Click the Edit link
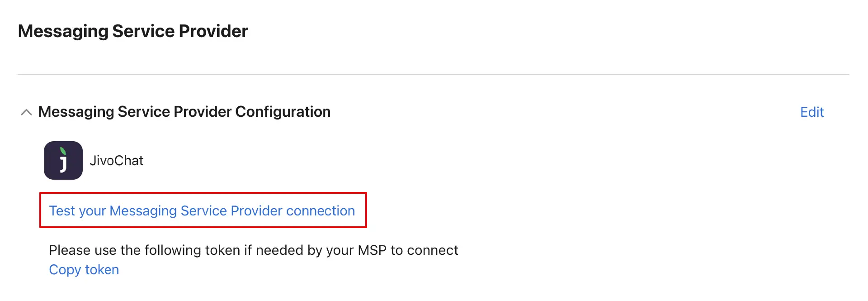The width and height of the screenshot is (868, 301). 811,112
